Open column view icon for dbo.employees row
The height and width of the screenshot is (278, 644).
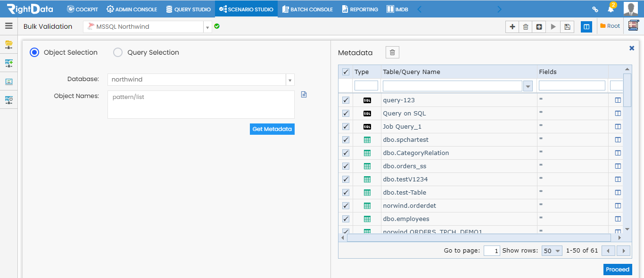(618, 219)
